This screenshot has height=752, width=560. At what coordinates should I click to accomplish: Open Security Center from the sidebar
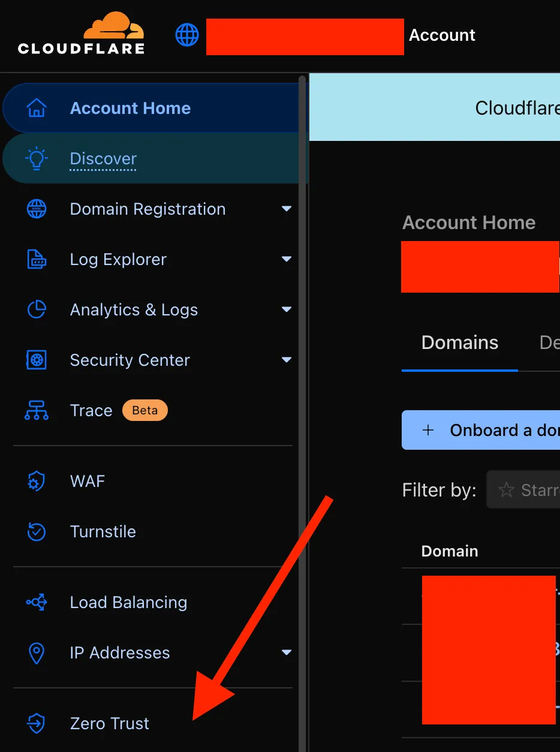coord(130,360)
